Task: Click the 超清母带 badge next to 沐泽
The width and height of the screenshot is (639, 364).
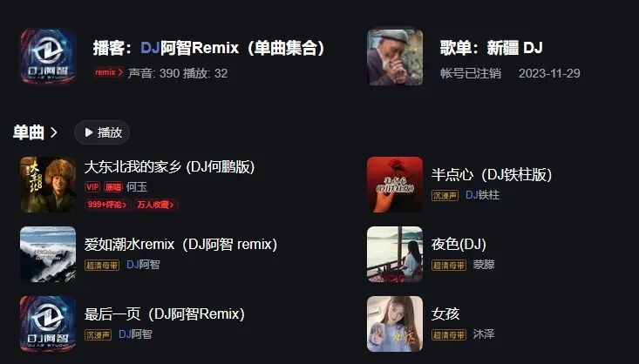Action: click(x=449, y=334)
